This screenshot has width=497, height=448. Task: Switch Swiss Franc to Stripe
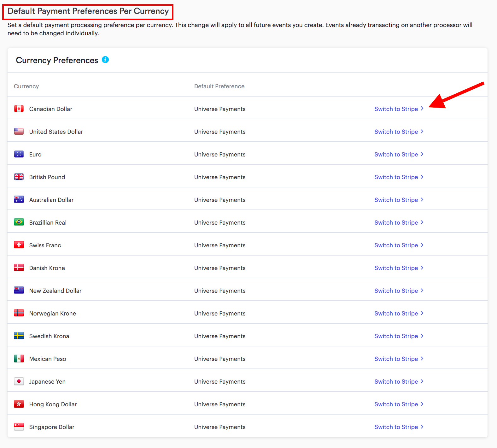[399, 245]
